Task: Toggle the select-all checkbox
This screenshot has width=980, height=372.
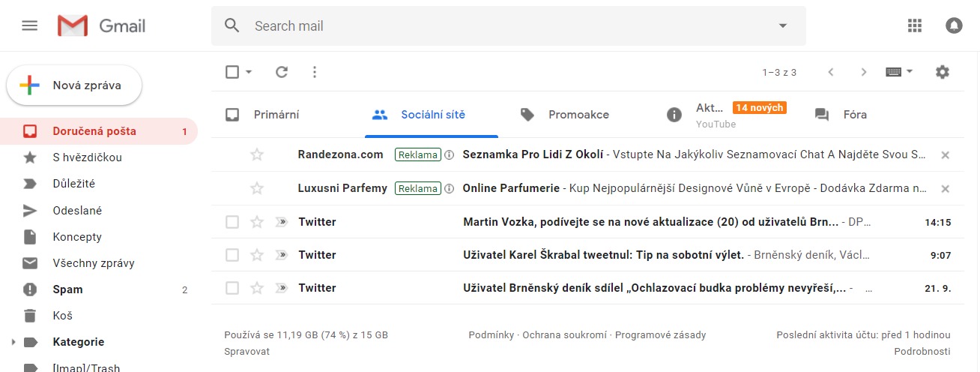Action: click(x=232, y=72)
